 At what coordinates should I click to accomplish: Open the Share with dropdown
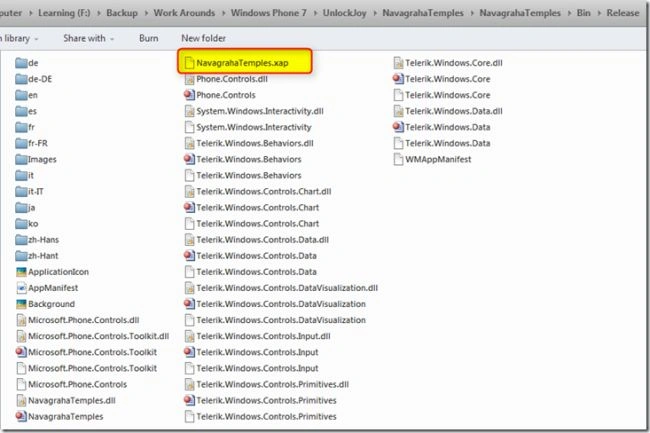pyautogui.click(x=89, y=38)
